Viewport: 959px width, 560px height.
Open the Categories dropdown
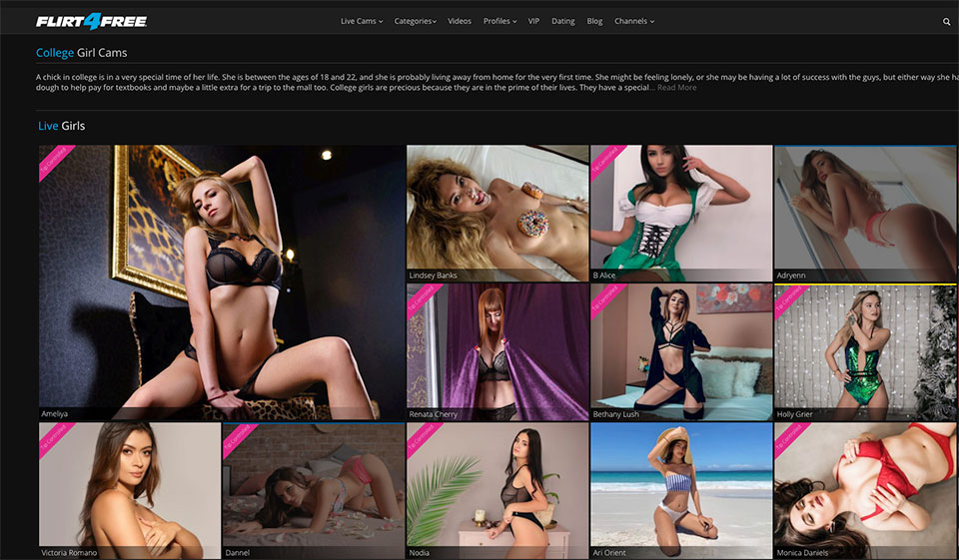[415, 21]
